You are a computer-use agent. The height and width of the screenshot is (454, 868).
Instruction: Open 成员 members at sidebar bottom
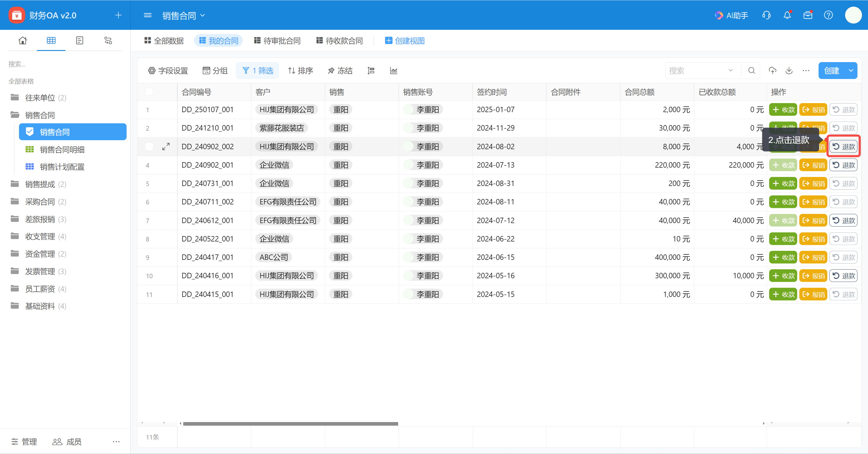[x=67, y=442]
